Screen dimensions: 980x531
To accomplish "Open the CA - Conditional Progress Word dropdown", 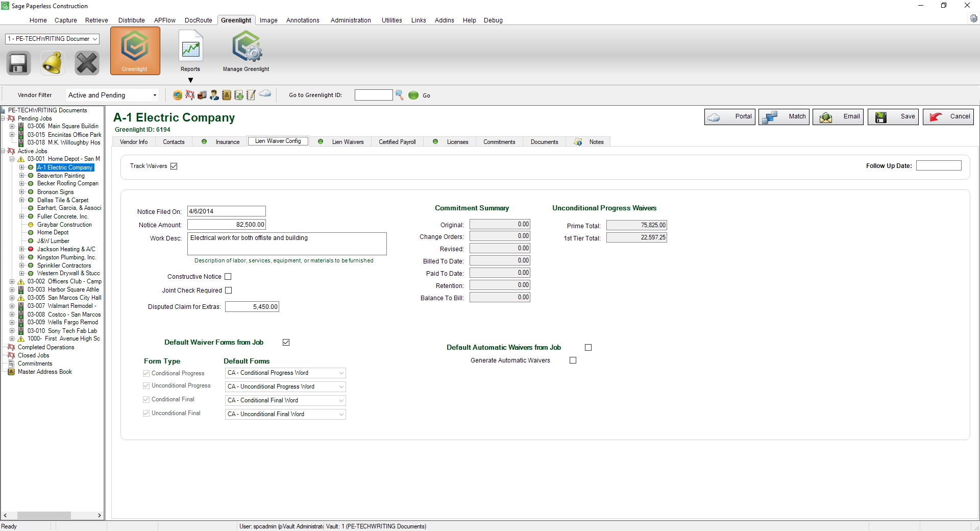I will [x=285, y=373].
